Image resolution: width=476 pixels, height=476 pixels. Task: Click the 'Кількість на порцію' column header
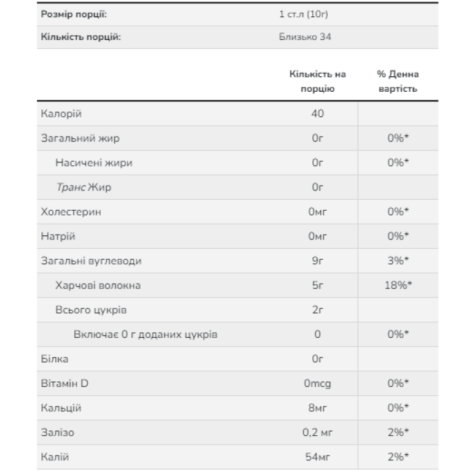tap(317, 81)
